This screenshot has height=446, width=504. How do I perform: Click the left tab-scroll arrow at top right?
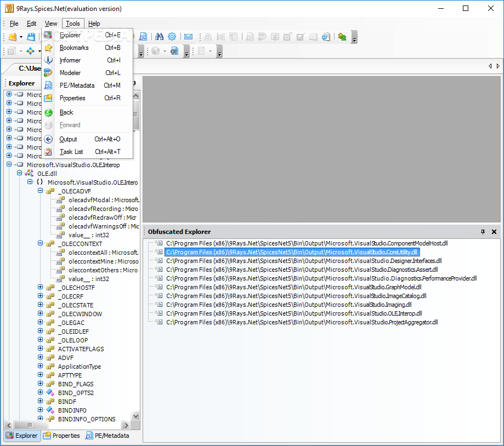(490, 66)
